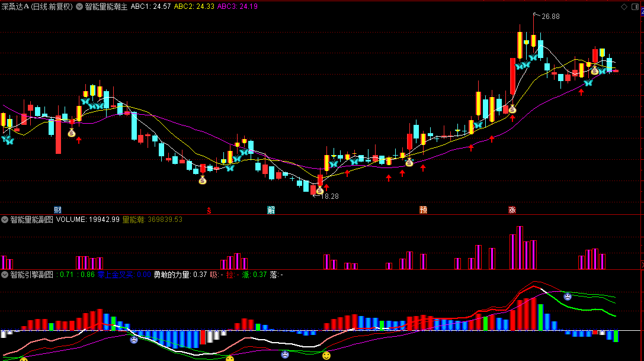This screenshot has height=361, width=644.
Task: Click the yellow ABC2: 24.33 value
Action: coord(194,7)
